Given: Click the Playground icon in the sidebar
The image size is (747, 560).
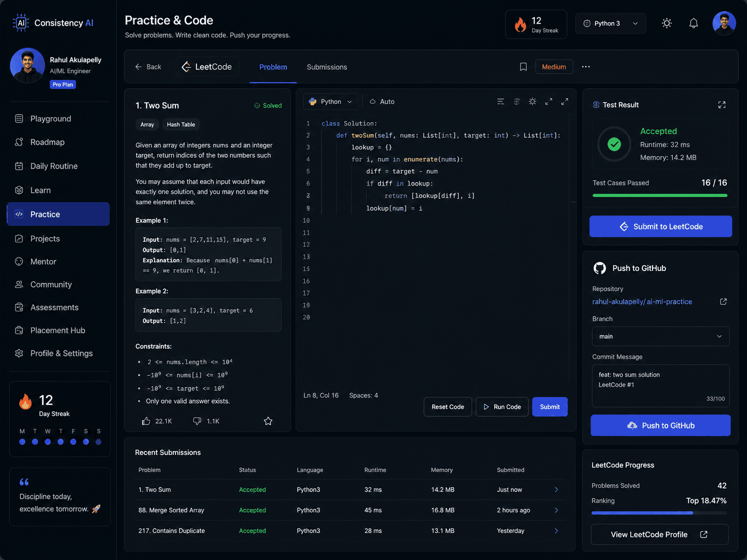Looking at the screenshot, I should (x=19, y=119).
